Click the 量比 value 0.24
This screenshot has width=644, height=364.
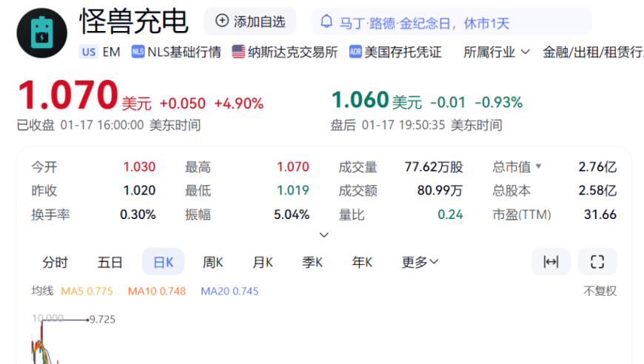tap(450, 215)
